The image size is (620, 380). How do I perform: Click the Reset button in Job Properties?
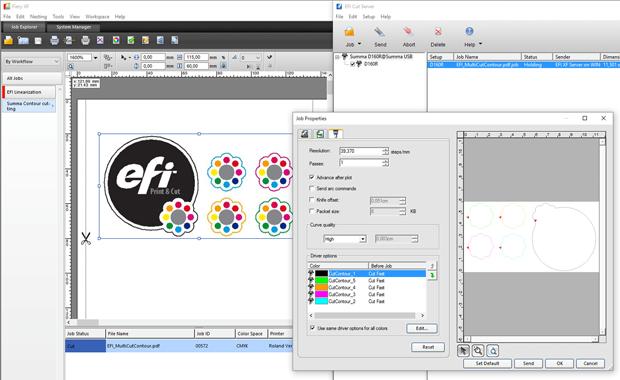click(428, 347)
